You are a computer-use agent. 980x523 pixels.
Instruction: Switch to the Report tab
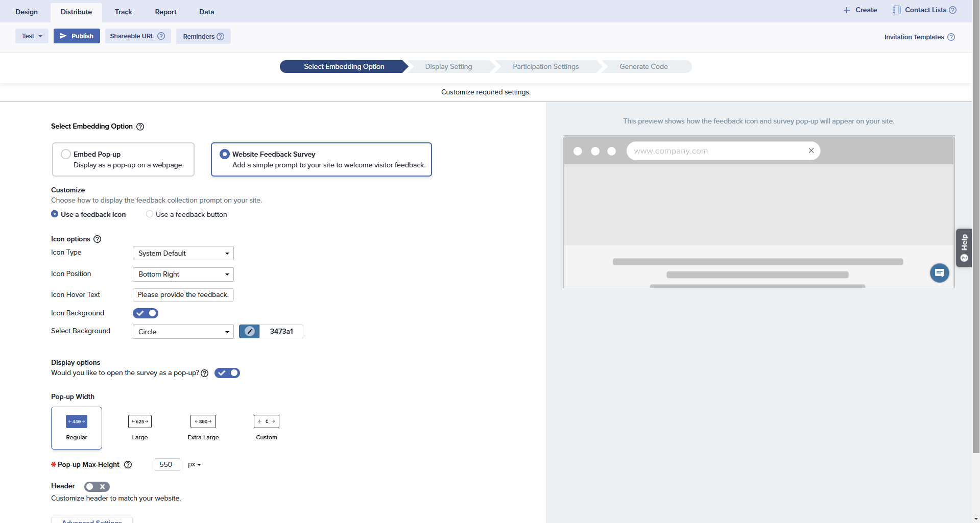coord(165,12)
